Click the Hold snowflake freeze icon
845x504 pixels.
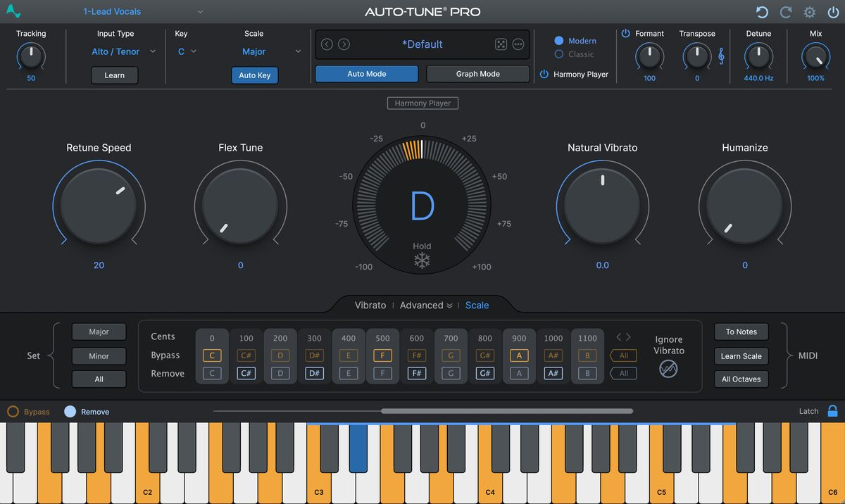422,261
